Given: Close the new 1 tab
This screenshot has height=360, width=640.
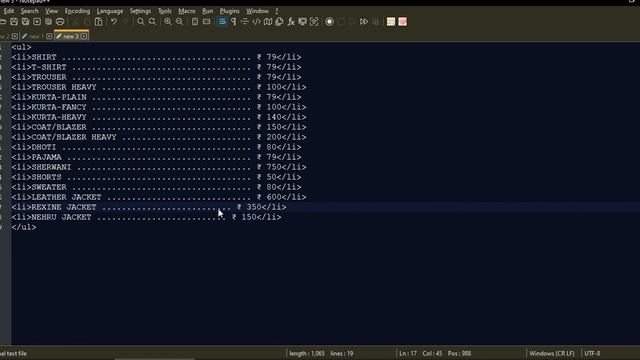Looking at the screenshot, I should coord(49,36).
